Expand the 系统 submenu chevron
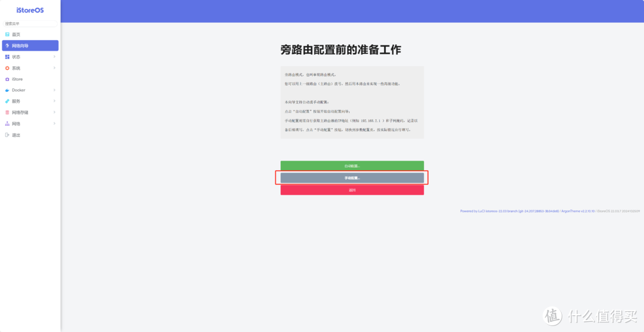This screenshot has height=332, width=644. 54,68
